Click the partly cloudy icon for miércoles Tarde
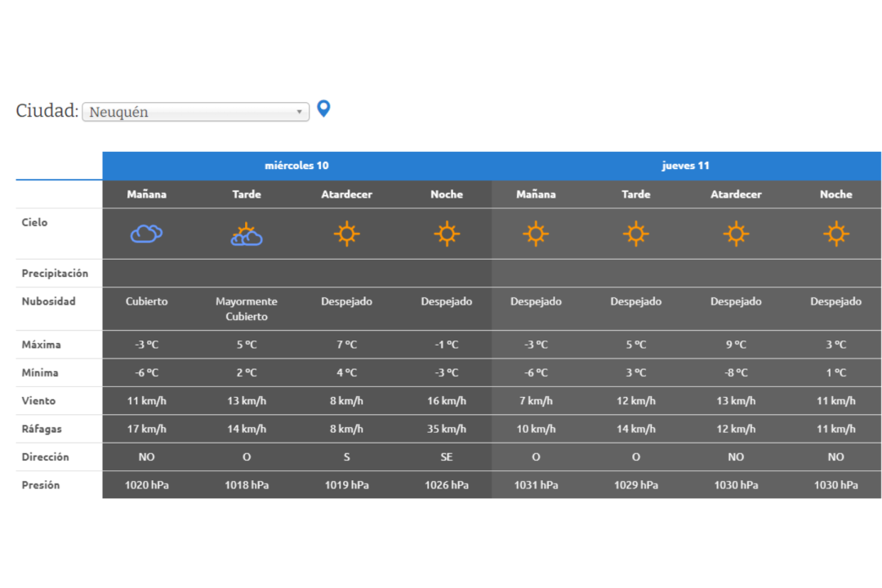Screen dimensions: 882x588 247,234
